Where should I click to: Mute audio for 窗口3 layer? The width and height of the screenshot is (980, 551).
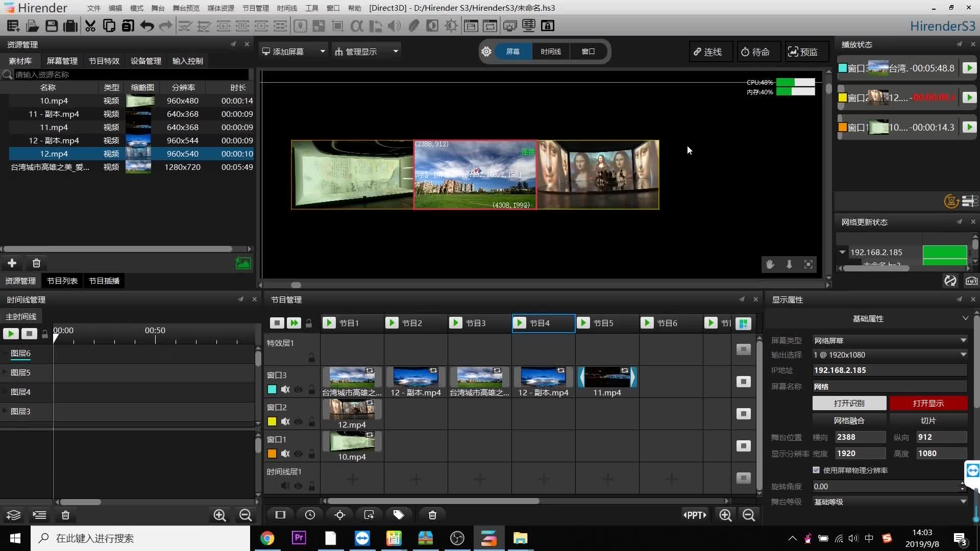tap(285, 389)
